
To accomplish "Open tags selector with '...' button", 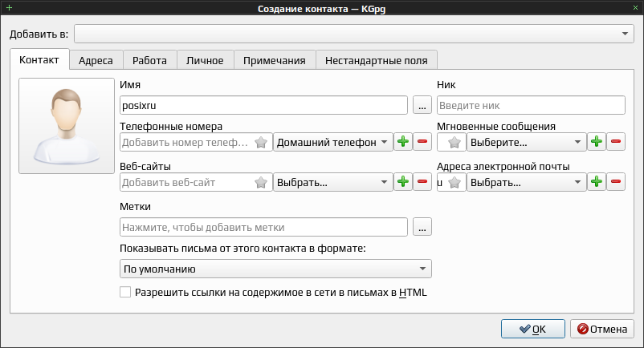I will [x=422, y=227].
